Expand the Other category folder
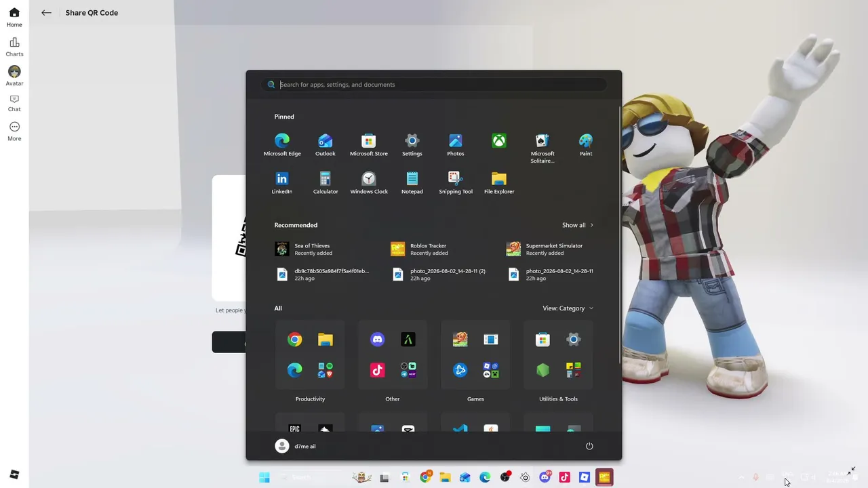The width and height of the screenshot is (868, 488). point(393,355)
